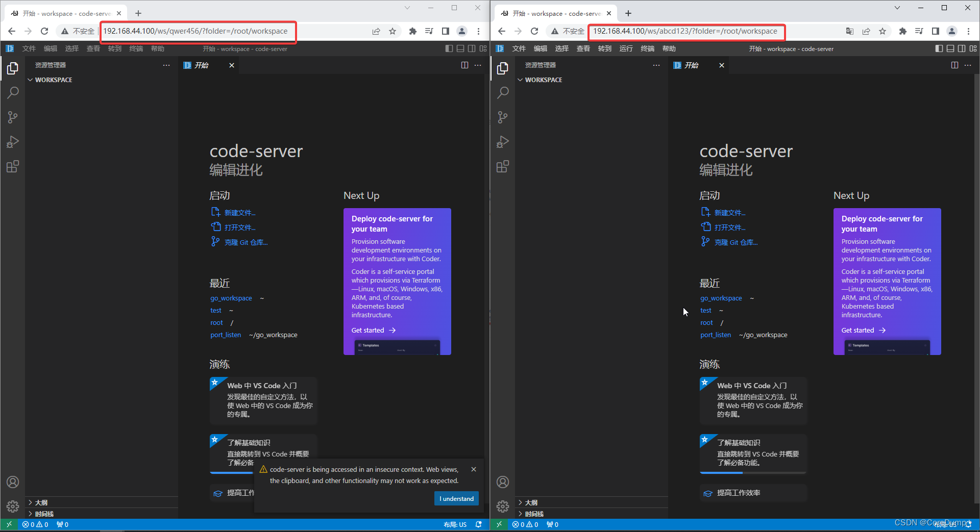Collapse WORKSPACE folder in right window
980x532 pixels.
592,80
